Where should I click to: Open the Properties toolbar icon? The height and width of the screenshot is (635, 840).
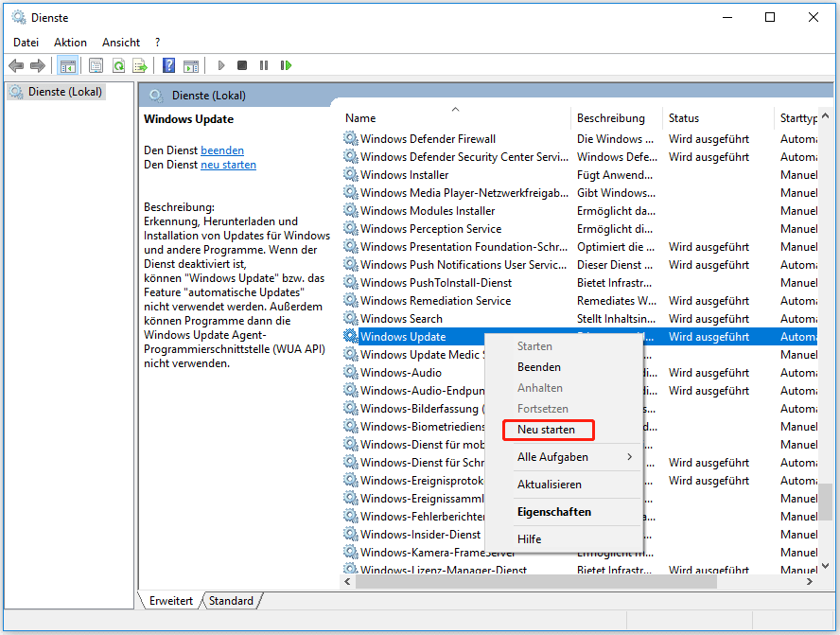tap(96, 66)
